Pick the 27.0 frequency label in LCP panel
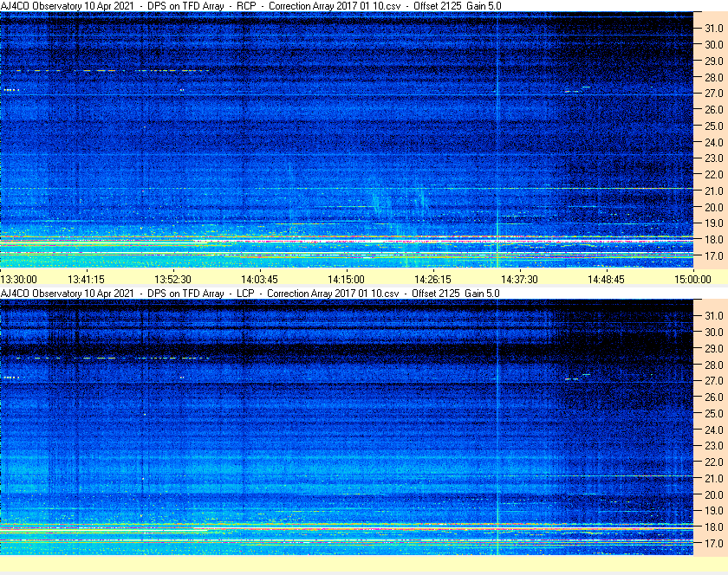This screenshot has height=575, width=728. pos(714,380)
